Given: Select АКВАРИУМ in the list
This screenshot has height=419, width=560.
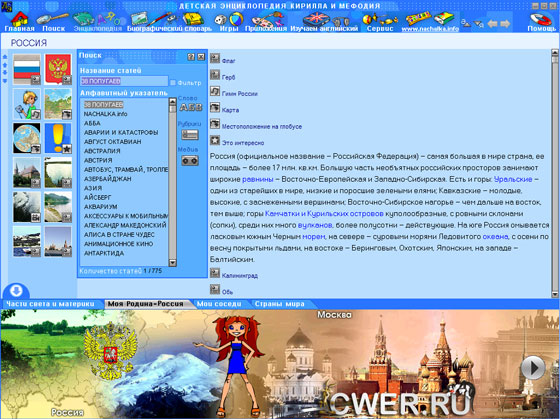Looking at the screenshot, I should click(100, 206).
